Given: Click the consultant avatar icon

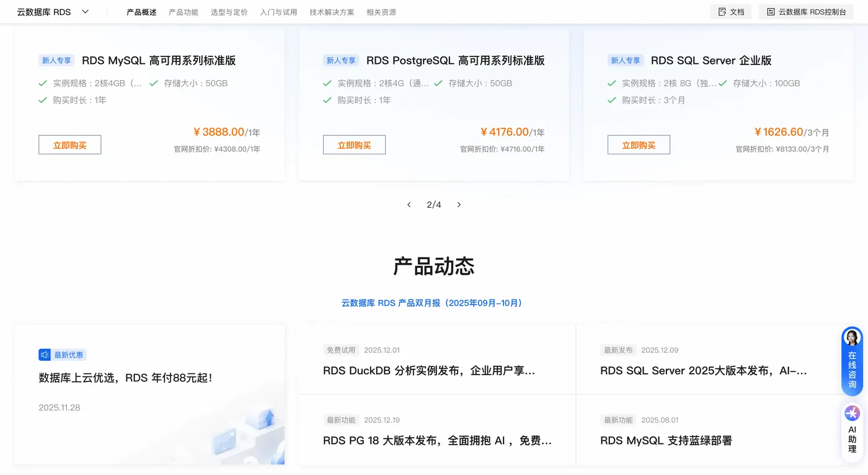Looking at the screenshot, I should click(852, 338).
